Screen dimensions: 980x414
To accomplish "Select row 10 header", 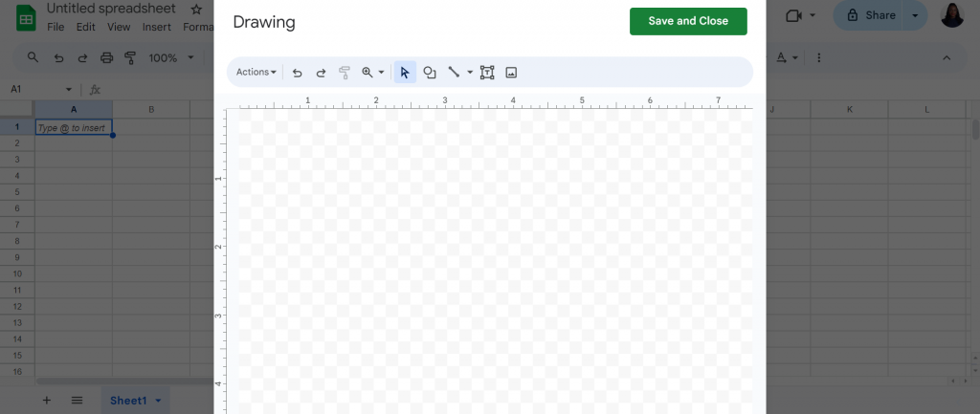I will (17, 273).
